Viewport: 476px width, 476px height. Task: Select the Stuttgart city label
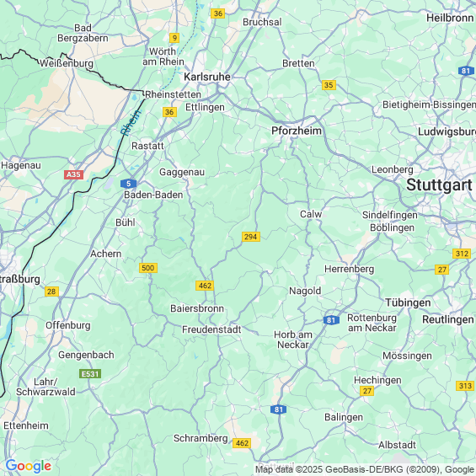439,185
